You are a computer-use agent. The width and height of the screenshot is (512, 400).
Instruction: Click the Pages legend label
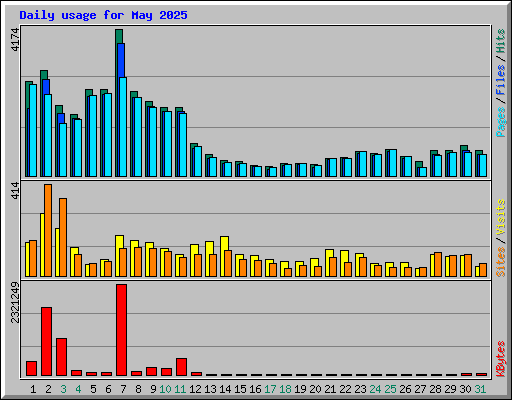(x=500, y=122)
